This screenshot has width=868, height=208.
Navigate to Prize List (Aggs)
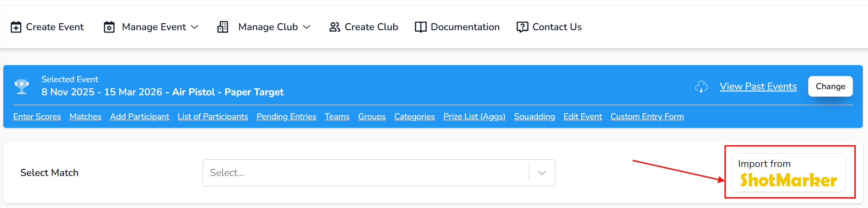(474, 116)
